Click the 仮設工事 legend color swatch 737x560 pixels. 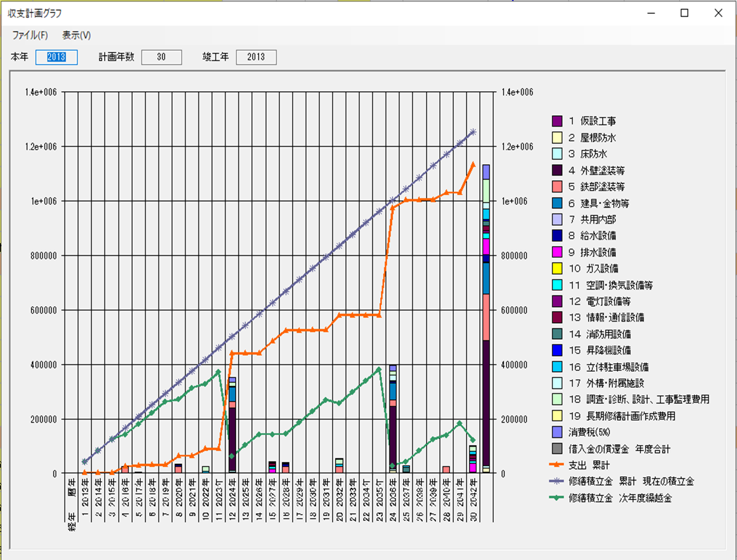557,121
